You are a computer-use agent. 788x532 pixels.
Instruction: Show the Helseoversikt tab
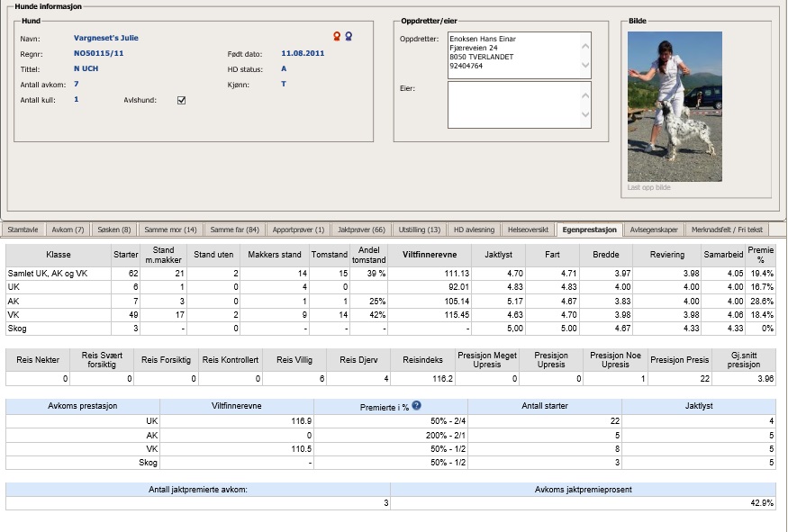tap(529, 230)
